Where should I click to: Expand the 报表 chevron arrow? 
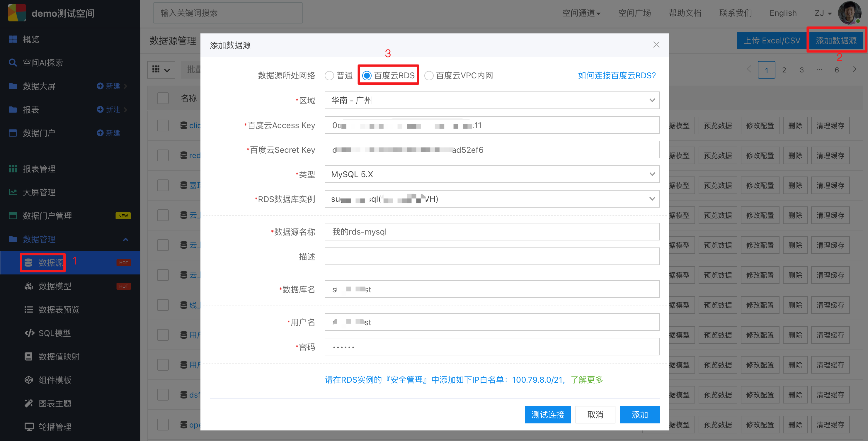pos(126,110)
